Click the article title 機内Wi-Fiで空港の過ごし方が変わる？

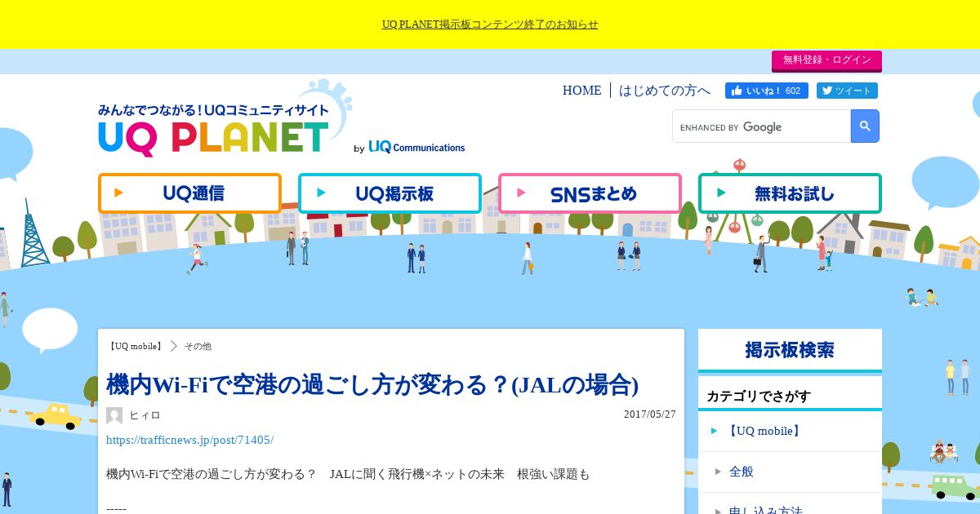372,383
